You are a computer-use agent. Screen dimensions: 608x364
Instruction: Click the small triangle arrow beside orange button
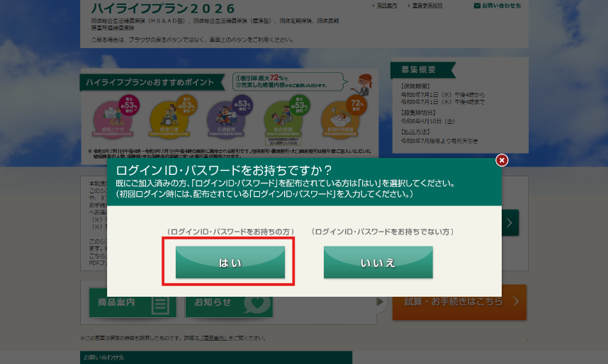(381, 302)
